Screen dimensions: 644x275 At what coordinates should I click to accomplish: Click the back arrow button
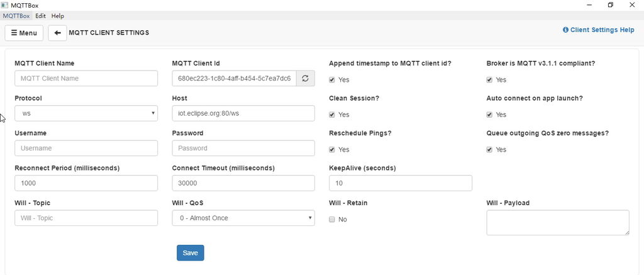pyautogui.click(x=57, y=33)
